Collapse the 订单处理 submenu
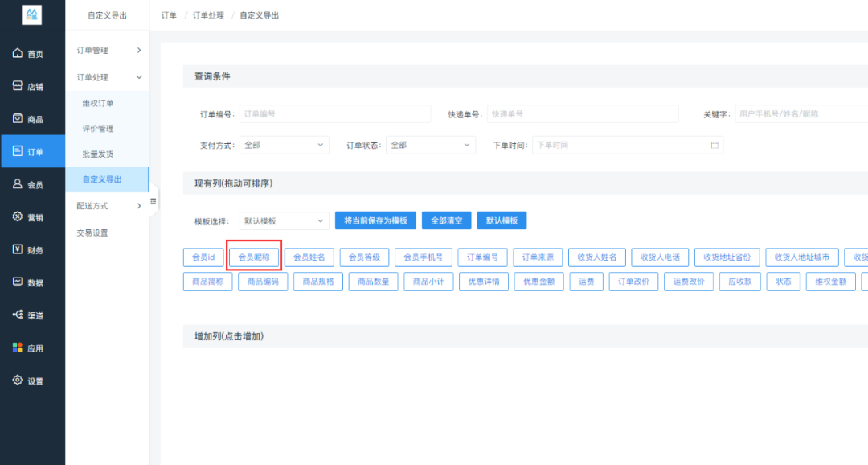 pos(108,77)
